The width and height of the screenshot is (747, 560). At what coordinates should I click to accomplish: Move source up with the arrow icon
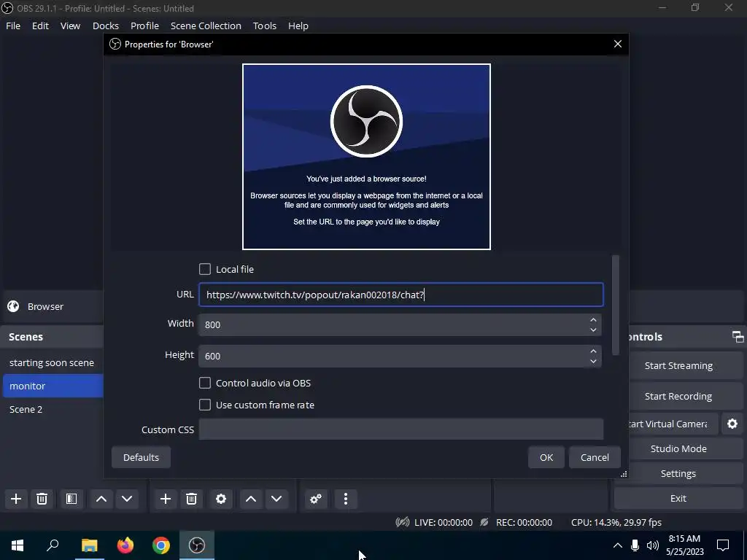(x=251, y=499)
